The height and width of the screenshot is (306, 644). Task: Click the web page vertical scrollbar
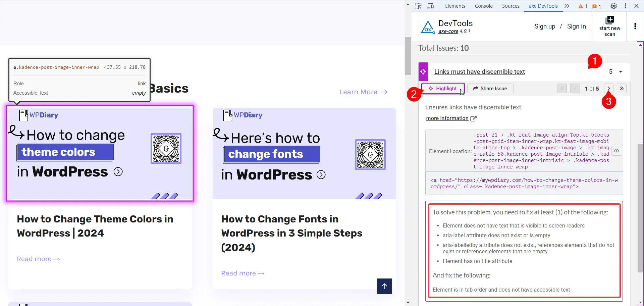[408, 56]
